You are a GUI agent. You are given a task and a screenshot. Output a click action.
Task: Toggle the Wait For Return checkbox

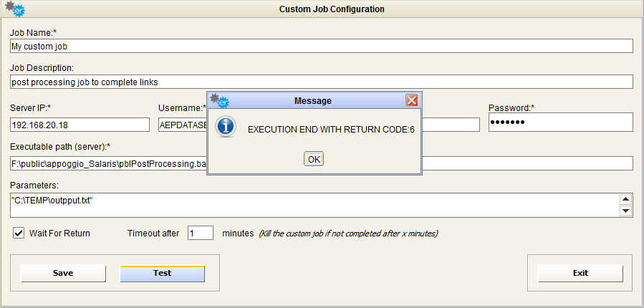pyautogui.click(x=19, y=233)
